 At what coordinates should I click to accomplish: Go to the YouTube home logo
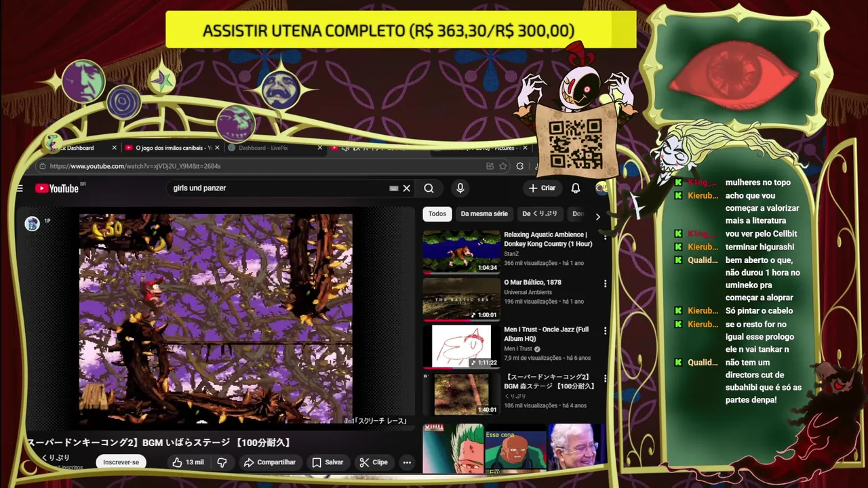click(57, 188)
